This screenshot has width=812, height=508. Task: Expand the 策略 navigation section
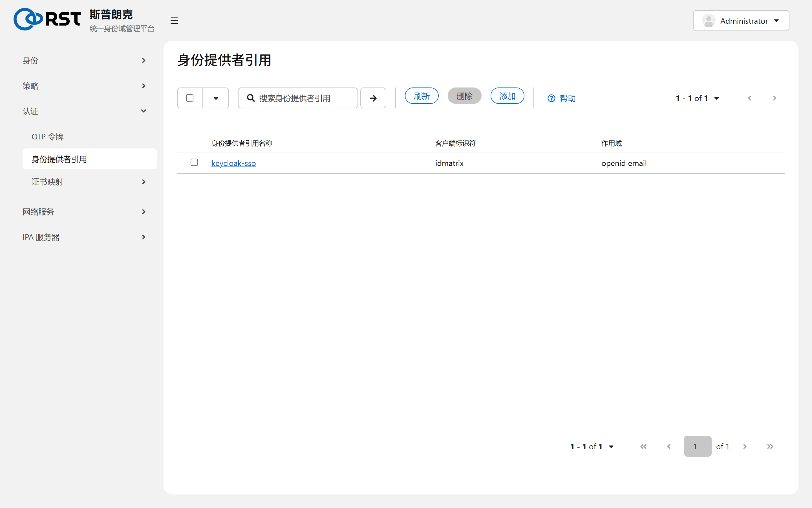click(x=84, y=86)
